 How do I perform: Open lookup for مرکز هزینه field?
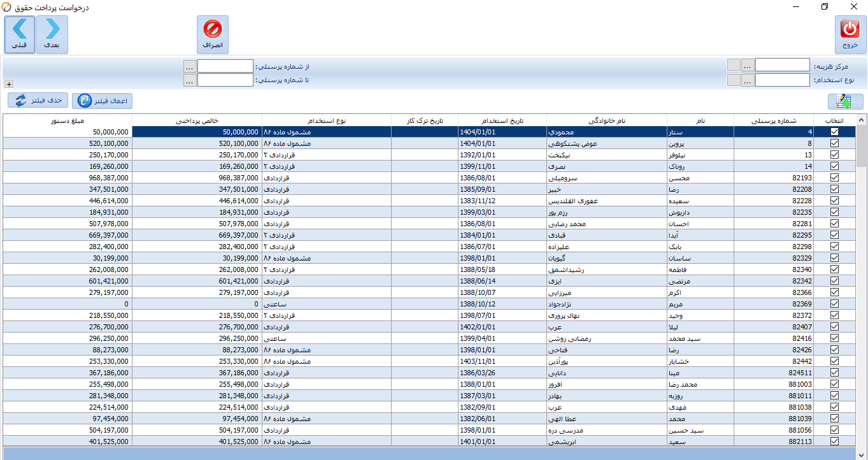tap(748, 65)
